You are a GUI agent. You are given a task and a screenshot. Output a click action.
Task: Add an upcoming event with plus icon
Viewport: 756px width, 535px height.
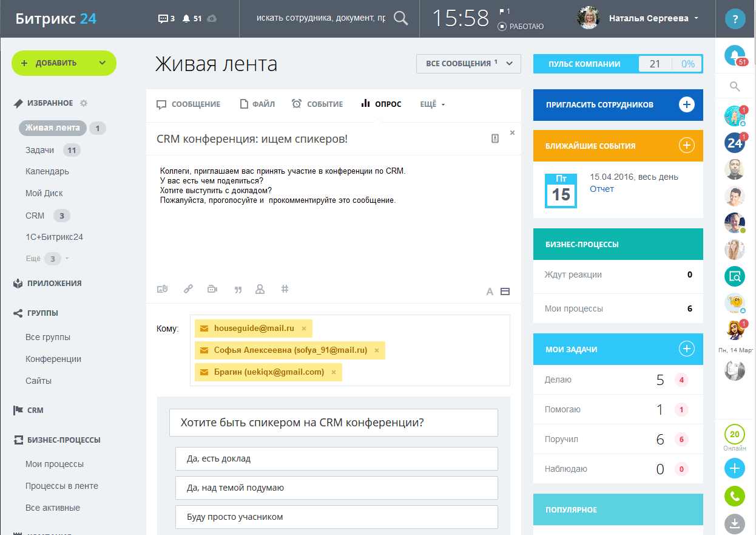tap(686, 145)
